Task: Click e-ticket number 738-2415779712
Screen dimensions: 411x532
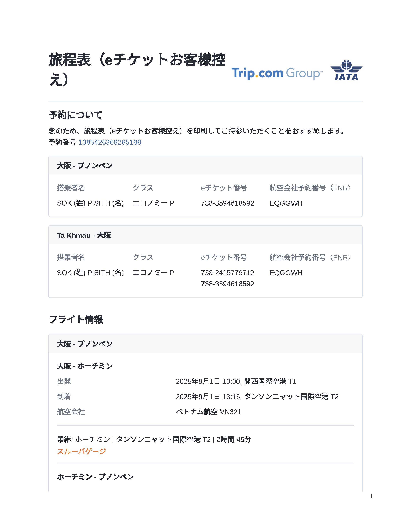Action: [x=227, y=273]
